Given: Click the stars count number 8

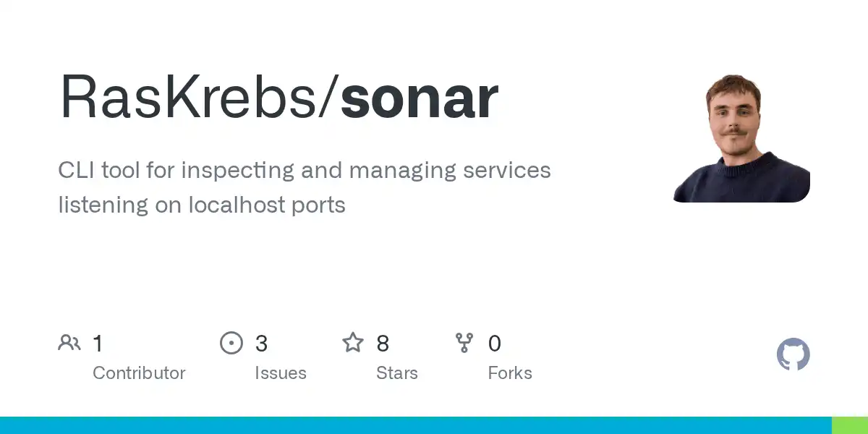Looking at the screenshot, I should click(x=383, y=344).
